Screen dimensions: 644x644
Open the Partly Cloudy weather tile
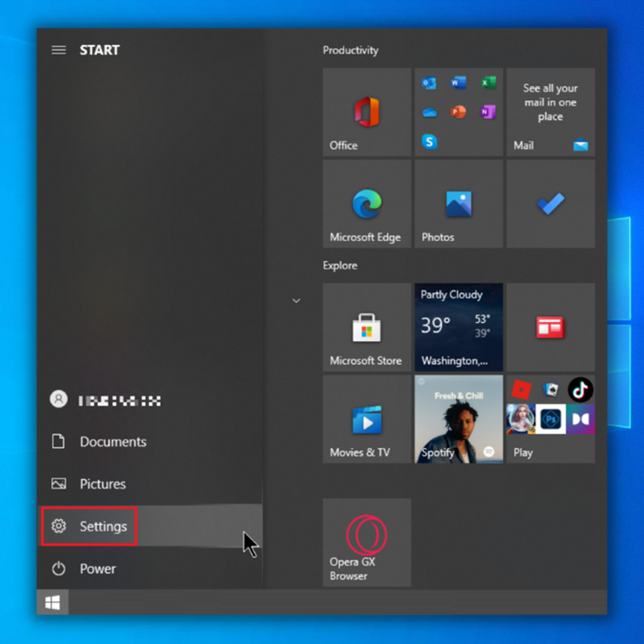click(x=458, y=327)
